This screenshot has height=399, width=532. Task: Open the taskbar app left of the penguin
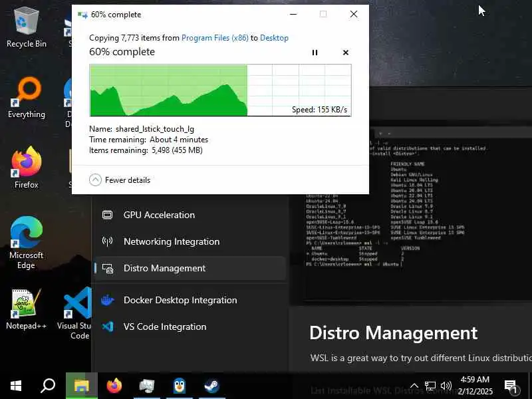(146, 386)
